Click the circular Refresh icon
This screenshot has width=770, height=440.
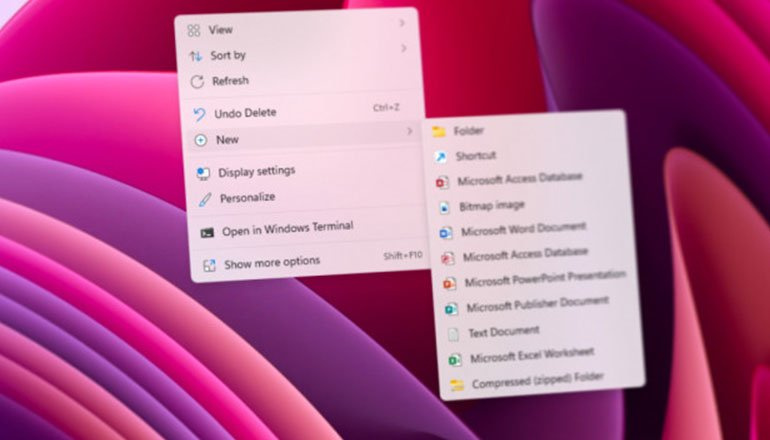[x=197, y=82]
